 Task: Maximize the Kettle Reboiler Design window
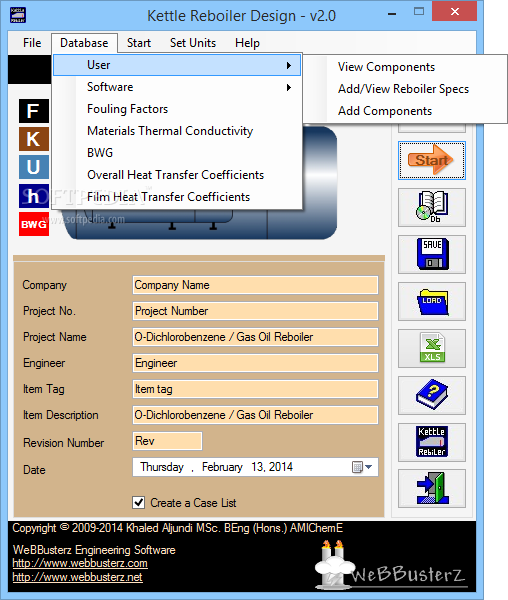coord(419,11)
